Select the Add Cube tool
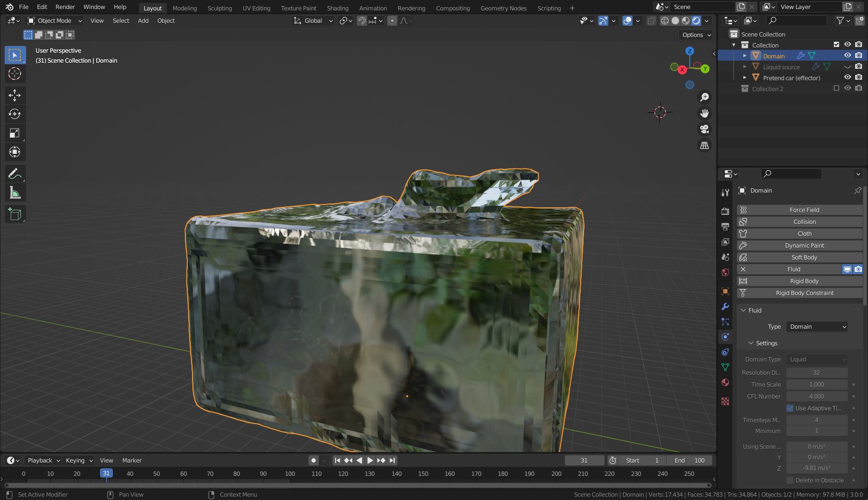Viewport: 868px width, 500px height. click(15, 214)
